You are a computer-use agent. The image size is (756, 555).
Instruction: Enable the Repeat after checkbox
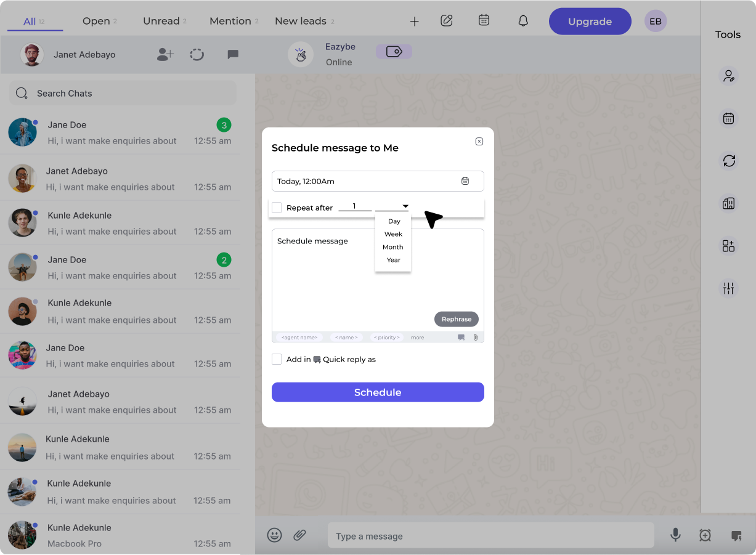[276, 208]
